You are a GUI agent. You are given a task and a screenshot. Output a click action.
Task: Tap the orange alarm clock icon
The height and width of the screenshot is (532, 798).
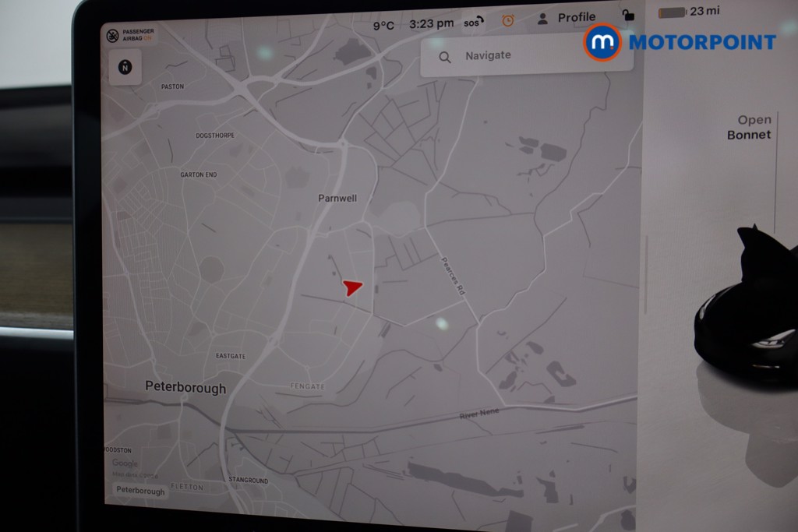(x=508, y=20)
